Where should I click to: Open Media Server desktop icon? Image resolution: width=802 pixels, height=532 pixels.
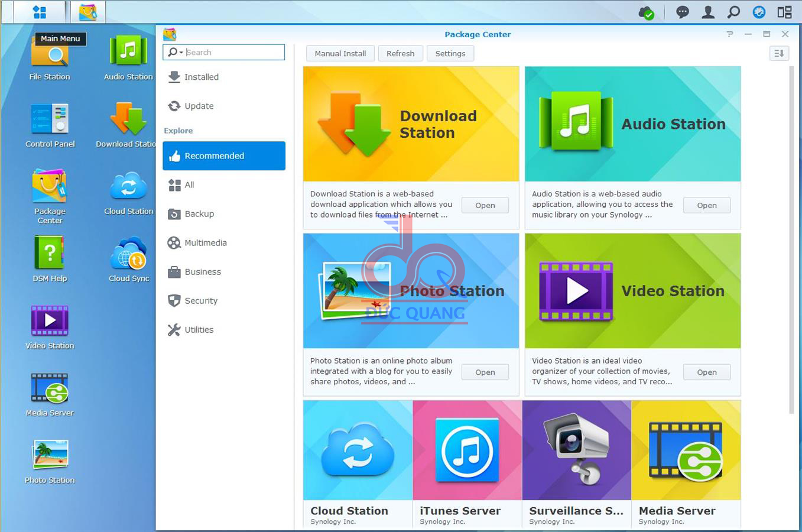tap(50, 395)
